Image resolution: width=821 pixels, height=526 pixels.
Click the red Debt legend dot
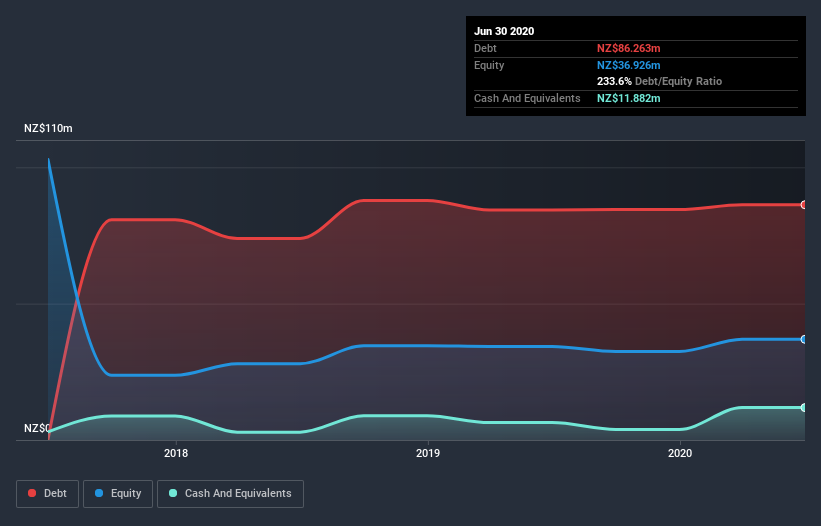[32, 493]
